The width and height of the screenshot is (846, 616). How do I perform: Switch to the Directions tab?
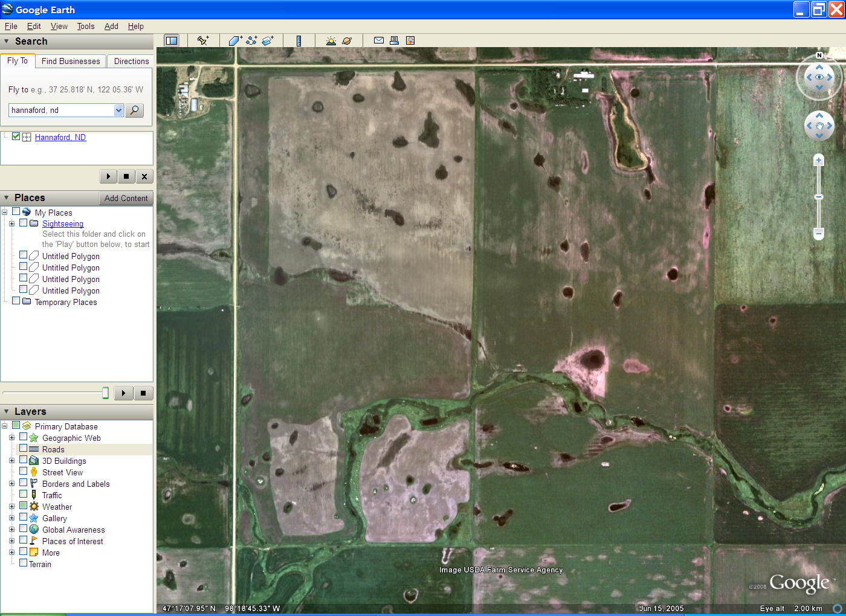[x=131, y=61]
